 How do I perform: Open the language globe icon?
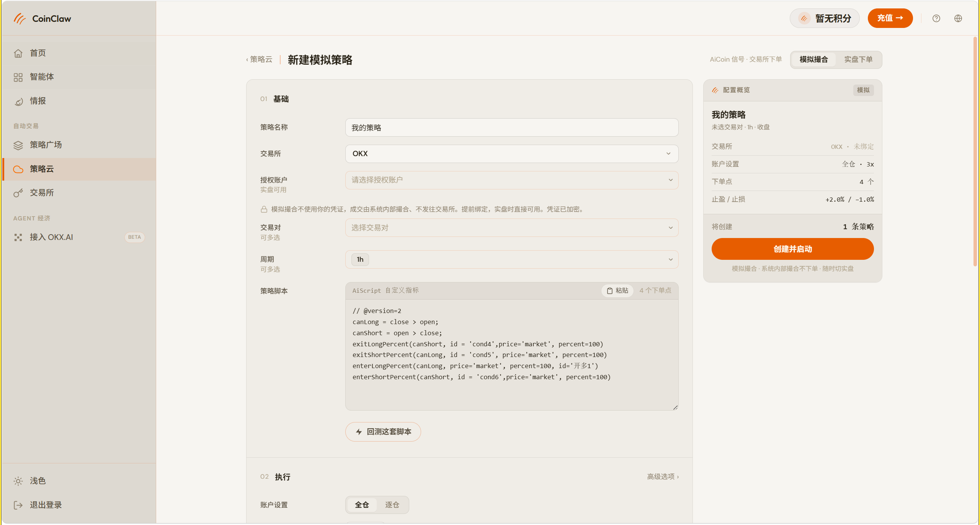coord(958,18)
